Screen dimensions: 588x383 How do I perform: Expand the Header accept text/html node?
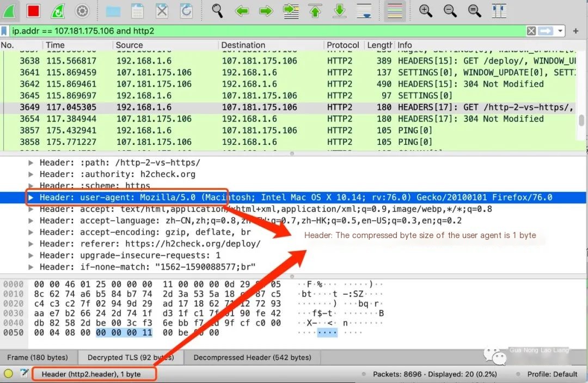(31, 209)
